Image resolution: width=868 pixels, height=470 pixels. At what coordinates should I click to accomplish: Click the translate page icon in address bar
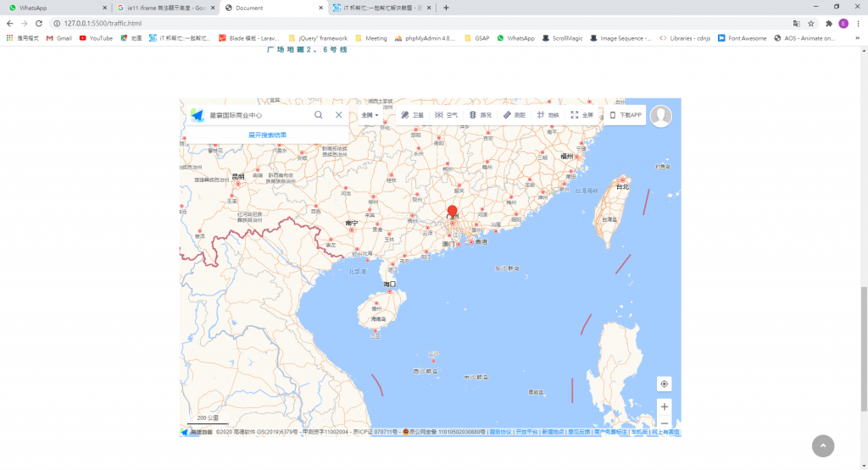click(796, 23)
